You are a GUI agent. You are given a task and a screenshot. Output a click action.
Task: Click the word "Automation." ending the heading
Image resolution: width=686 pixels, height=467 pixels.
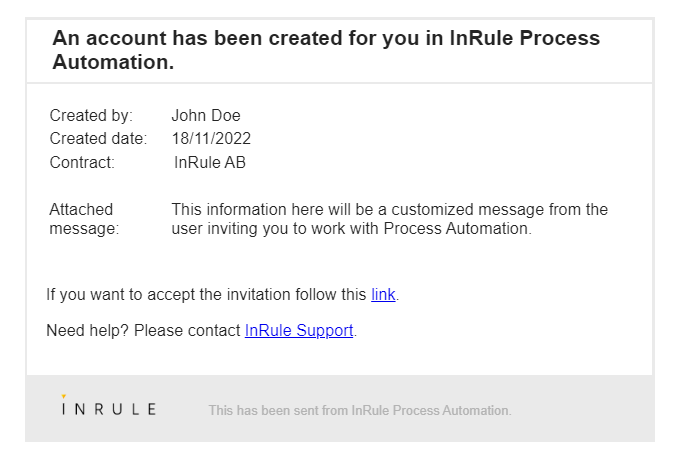pyautogui.click(x=113, y=62)
